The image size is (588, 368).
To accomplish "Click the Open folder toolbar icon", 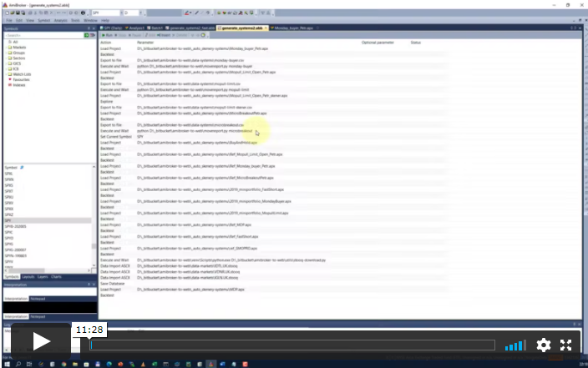I will pos(13,13).
